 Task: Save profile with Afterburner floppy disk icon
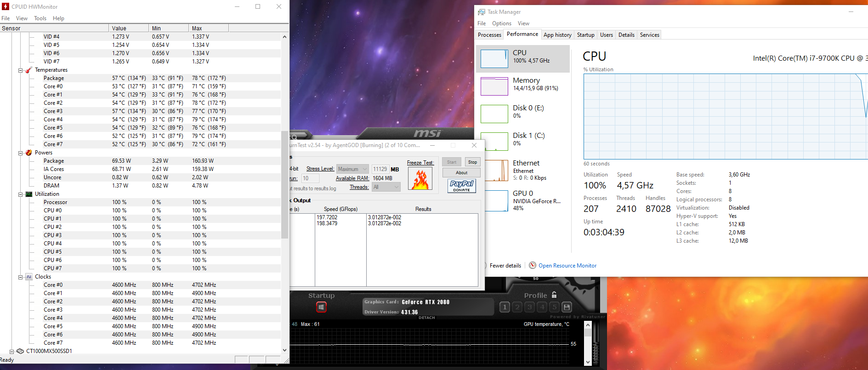pyautogui.click(x=567, y=307)
